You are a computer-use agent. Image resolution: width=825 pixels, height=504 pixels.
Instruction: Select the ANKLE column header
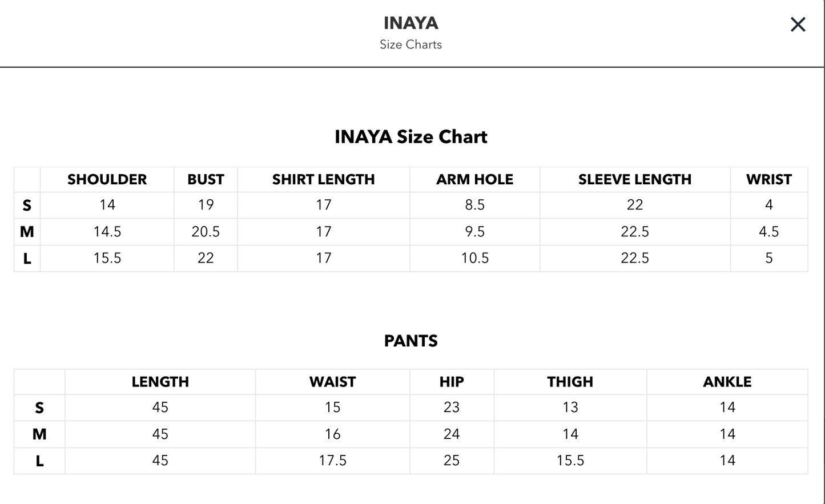coord(727,382)
